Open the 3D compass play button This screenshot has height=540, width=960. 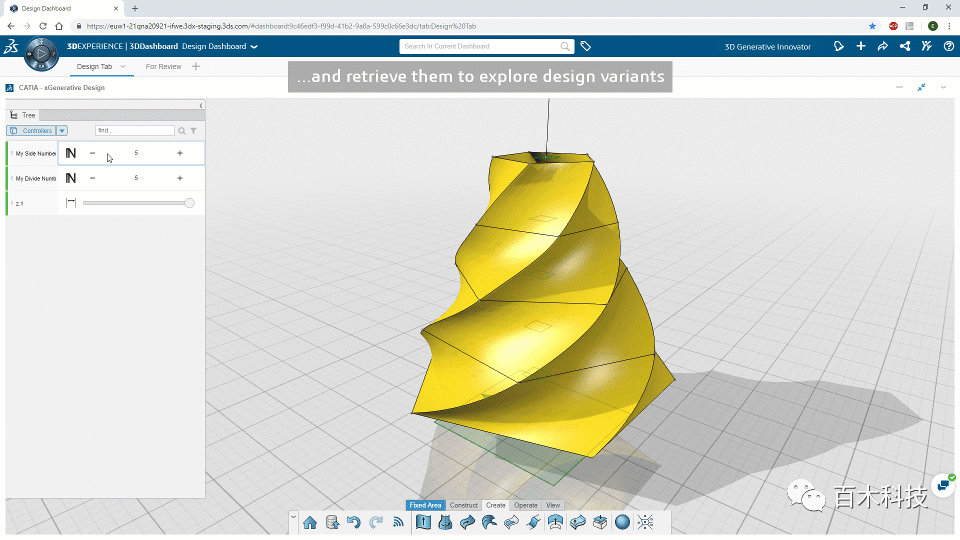click(41, 52)
